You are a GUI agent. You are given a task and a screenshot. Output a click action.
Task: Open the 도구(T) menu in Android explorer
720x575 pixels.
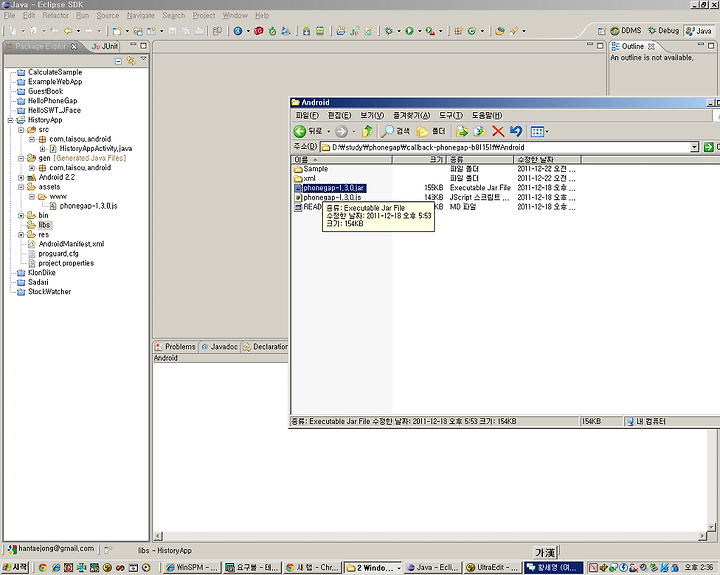click(x=451, y=115)
